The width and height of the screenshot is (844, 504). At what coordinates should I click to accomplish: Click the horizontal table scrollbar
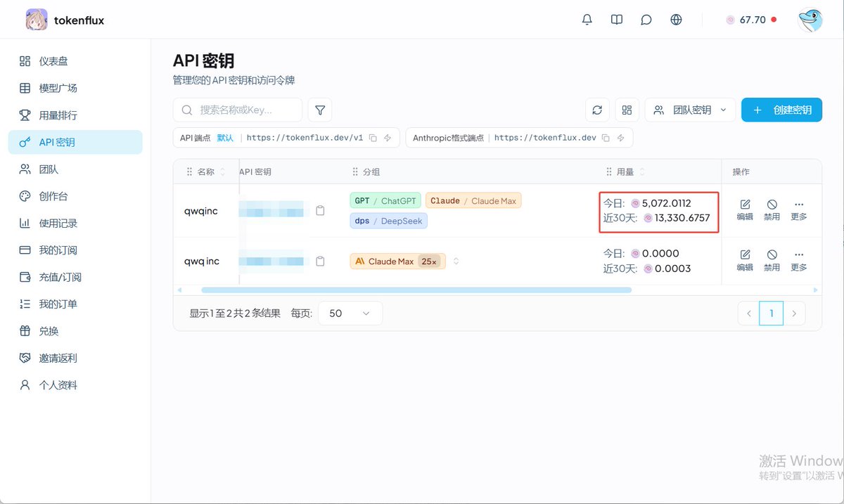(x=416, y=290)
